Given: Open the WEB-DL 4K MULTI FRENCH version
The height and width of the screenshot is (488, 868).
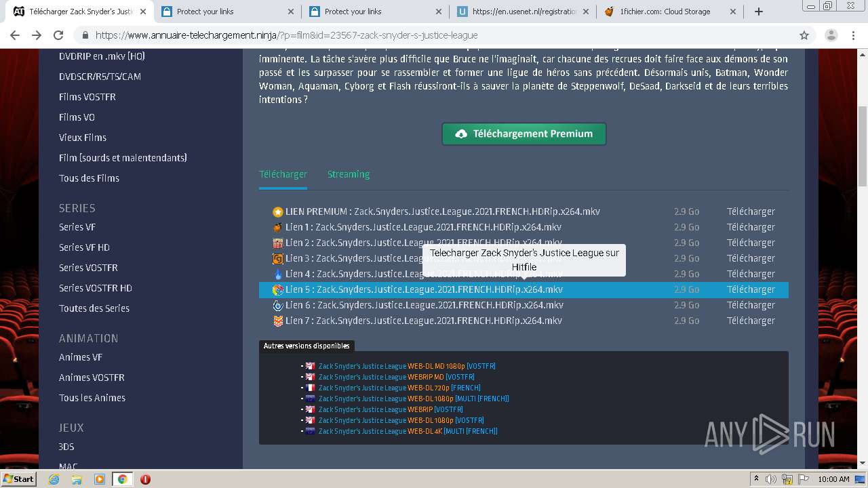Looking at the screenshot, I should coord(408,431).
